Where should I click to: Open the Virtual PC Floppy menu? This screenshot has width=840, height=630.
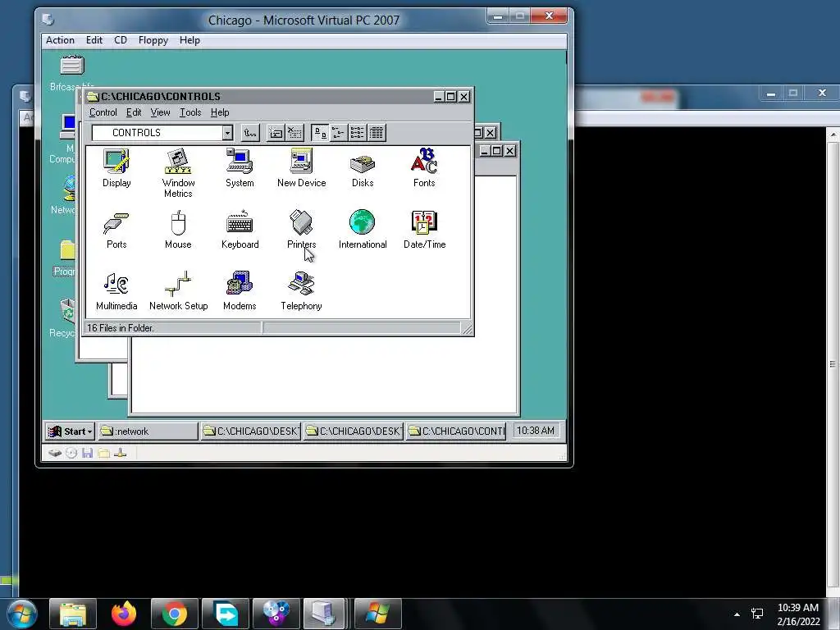153,40
